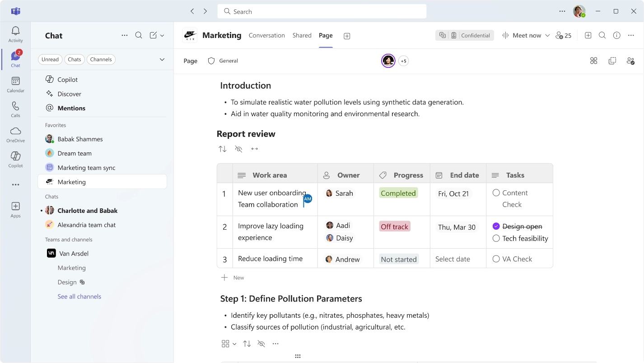Viewport: 644px width, 363px height.
Task: Open workflows via the copy-page icon
Action: (612, 61)
